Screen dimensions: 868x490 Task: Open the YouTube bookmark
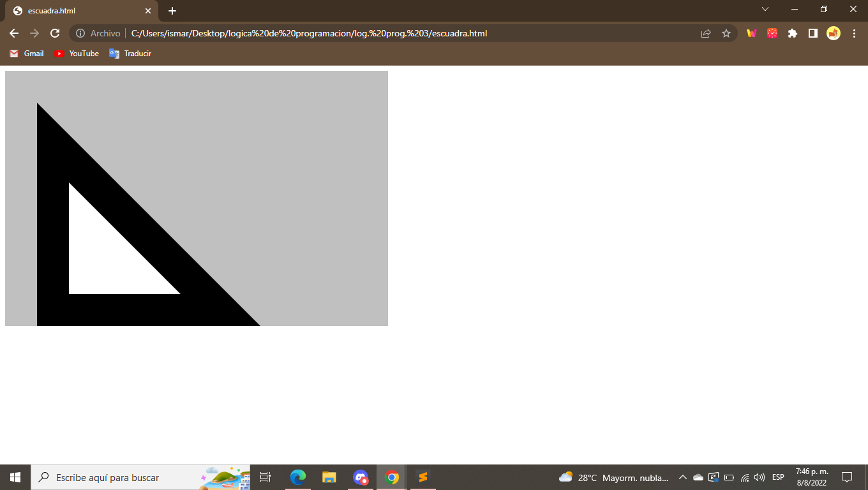pos(77,54)
